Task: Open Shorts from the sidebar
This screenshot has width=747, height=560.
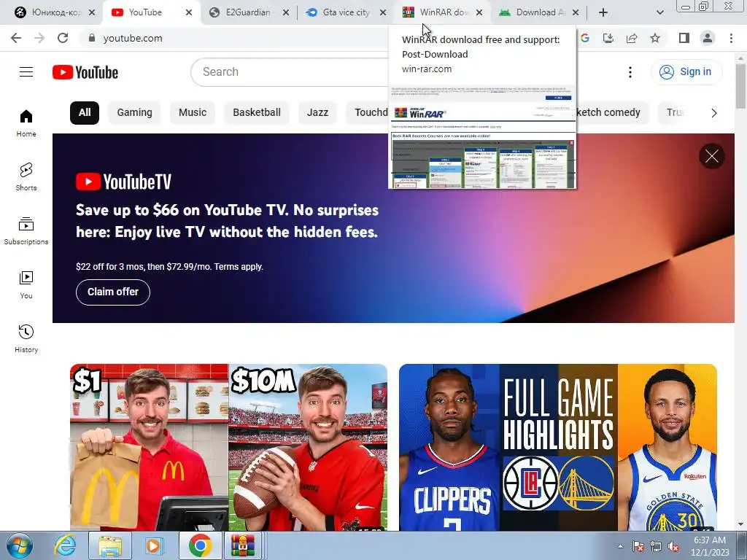Action: pyautogui.click(x=26, y=176)
